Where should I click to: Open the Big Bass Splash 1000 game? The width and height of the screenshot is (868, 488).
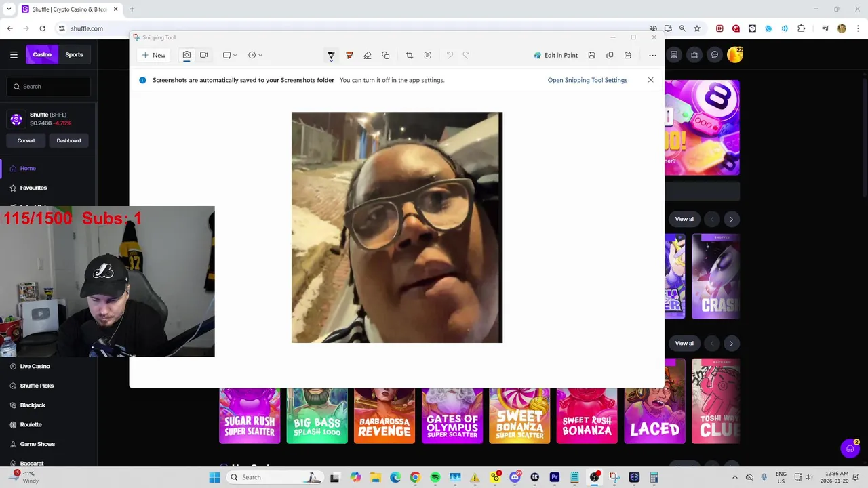tap(317, 415)
